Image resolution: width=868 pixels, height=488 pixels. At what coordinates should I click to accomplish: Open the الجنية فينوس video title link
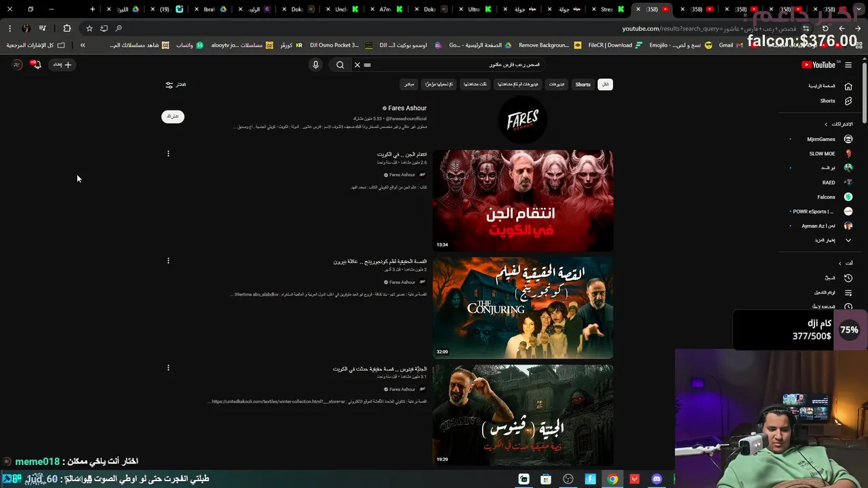(x=380, y=369)
